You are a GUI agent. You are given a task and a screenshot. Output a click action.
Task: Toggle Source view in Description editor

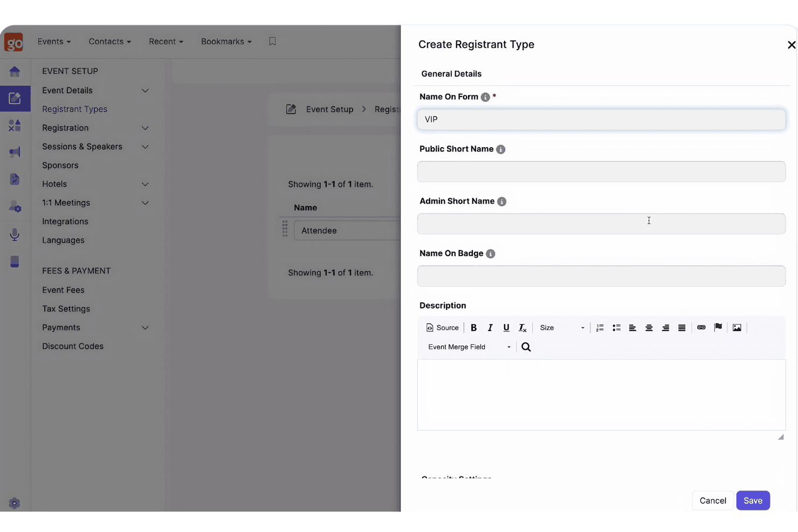[443, 328]
